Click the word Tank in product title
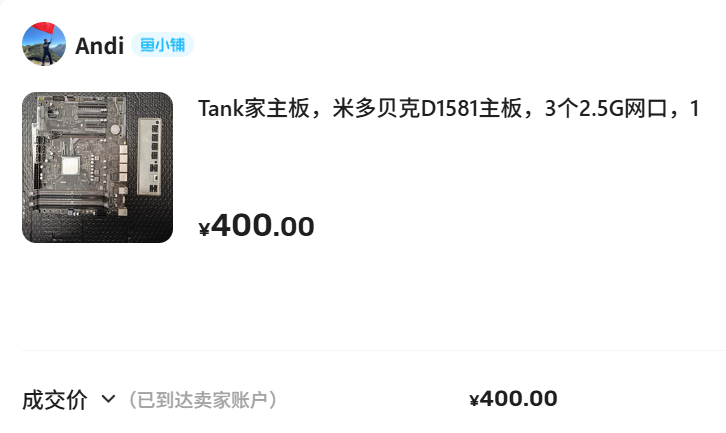 221,109
